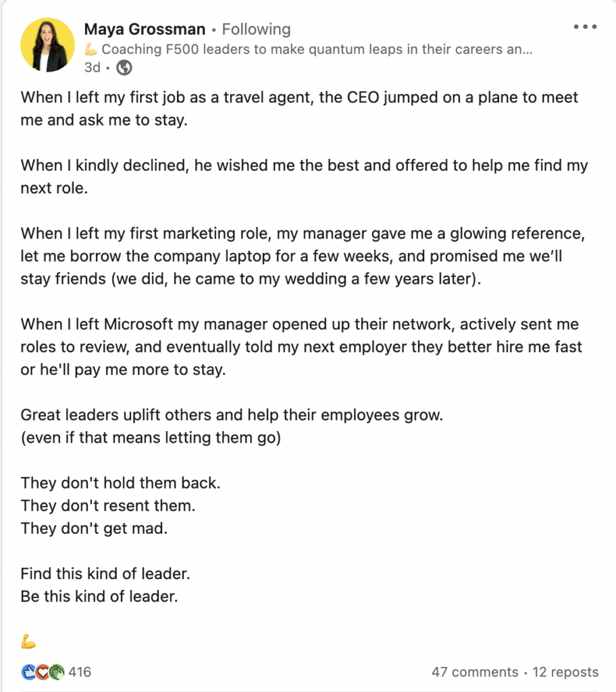This screenshot has height=692, width=616.
Task: Click the travel agent opening paragraph
Action: click(x=299, y=108)
